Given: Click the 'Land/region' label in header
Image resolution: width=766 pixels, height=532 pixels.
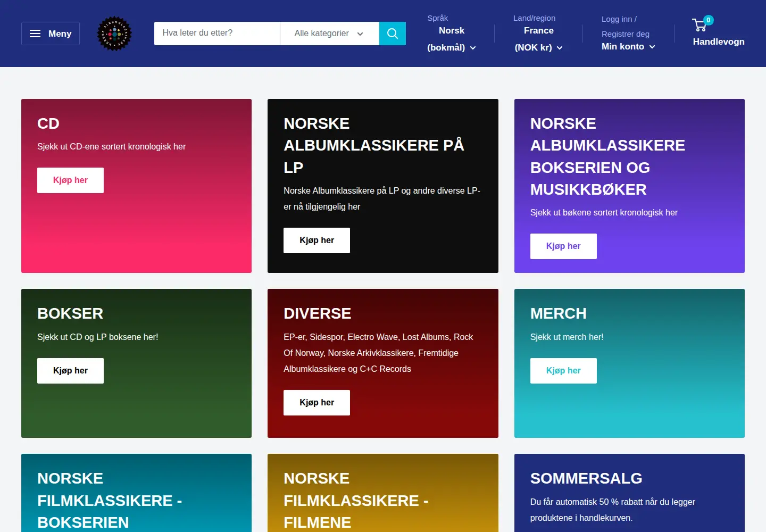Looking at the screenshot, I should [x=534, y=18].
